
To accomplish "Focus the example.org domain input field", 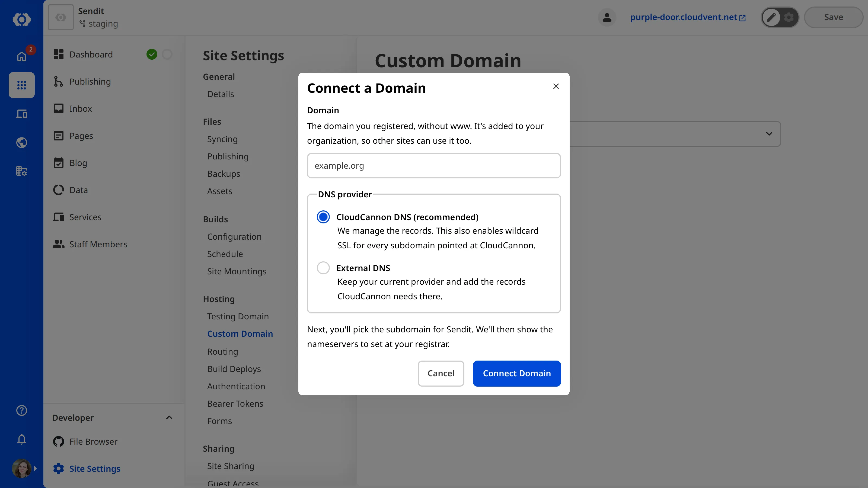I will click(x=434, y=166).
